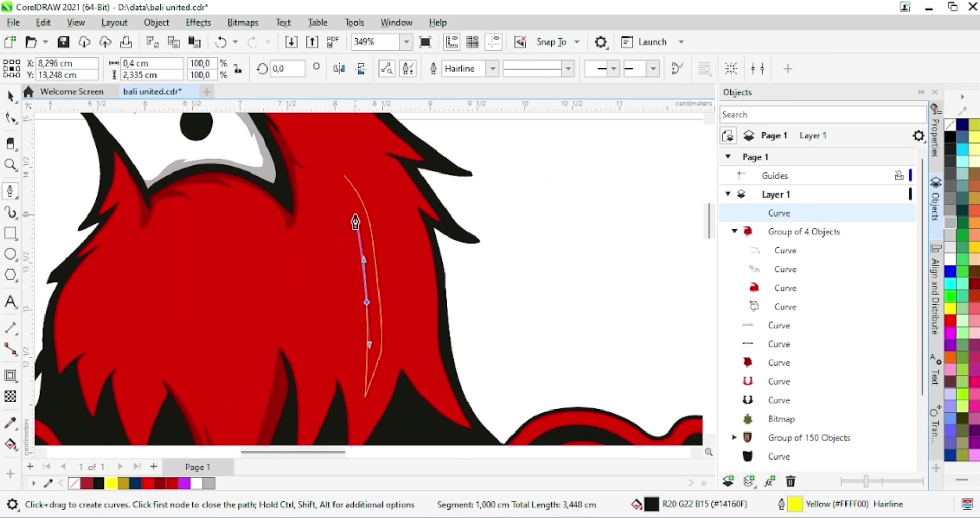
Task: Open the Options gear icon
Action: click(601, 42)
